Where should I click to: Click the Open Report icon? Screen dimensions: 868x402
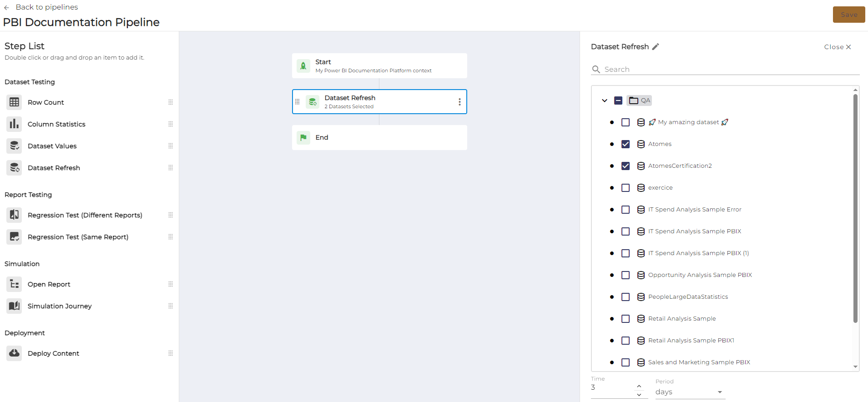(14, 284)
